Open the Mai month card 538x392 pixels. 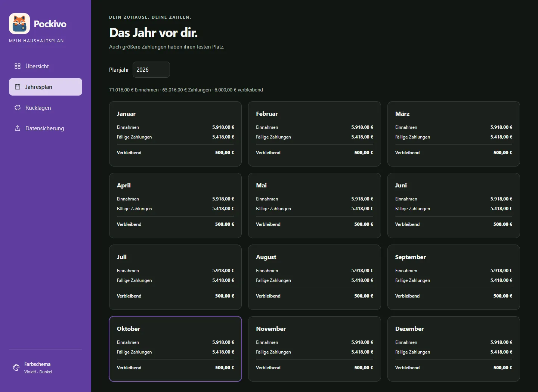pyautogui.click(x=315, y=205)
